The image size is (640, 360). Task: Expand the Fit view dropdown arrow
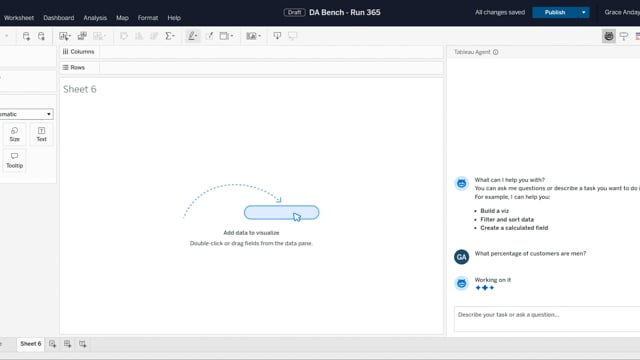coord(231,36)
